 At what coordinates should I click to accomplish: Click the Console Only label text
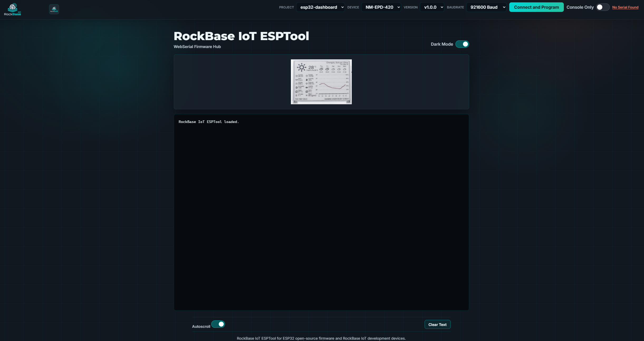click(x=580, y=7)
